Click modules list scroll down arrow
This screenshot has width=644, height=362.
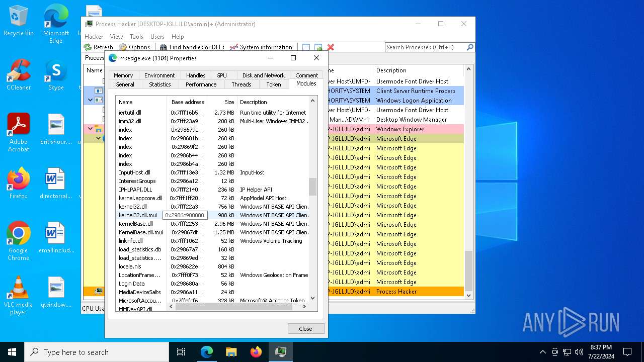tap(313, 298)
